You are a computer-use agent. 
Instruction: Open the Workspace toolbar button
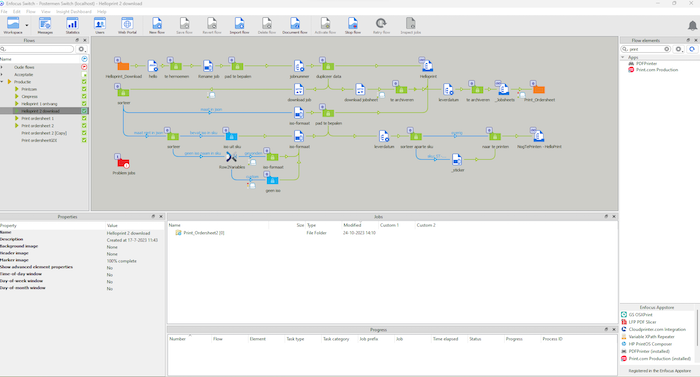(12, 25)
